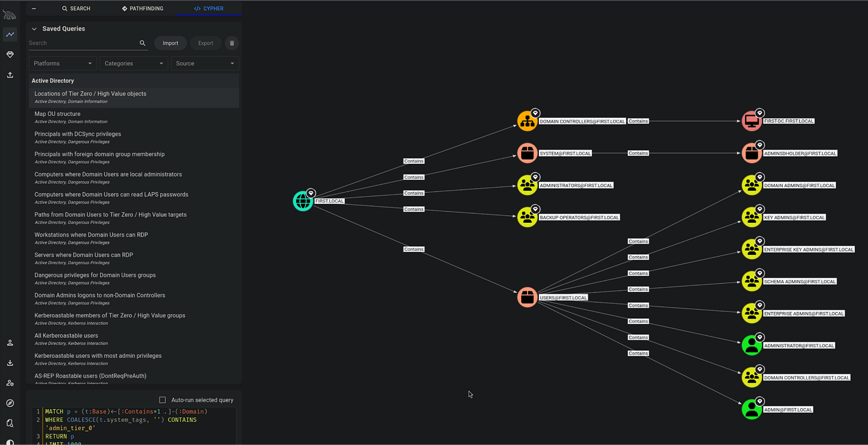Open the Categories filter dropdown
868x445 pixels.
pyautogui.click(x=134, y=63)
